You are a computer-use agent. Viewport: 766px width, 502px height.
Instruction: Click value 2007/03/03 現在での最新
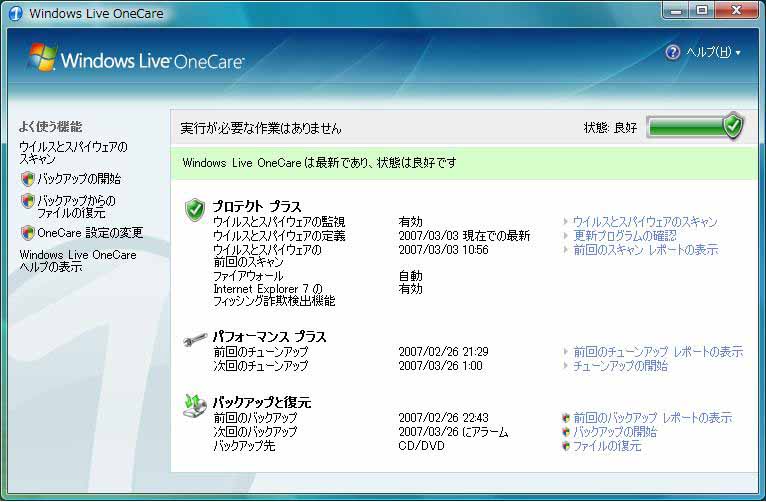(464, 236)
